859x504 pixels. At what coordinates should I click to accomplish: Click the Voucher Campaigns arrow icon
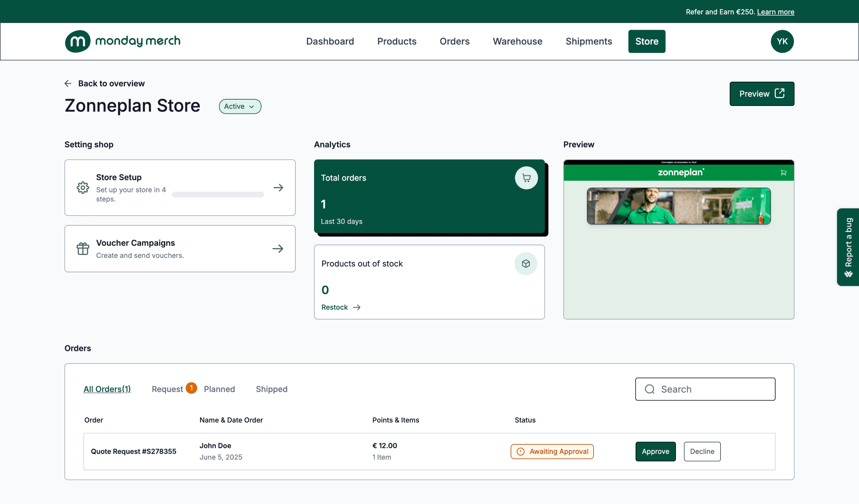pyautogui.click(x=278, y=248)
